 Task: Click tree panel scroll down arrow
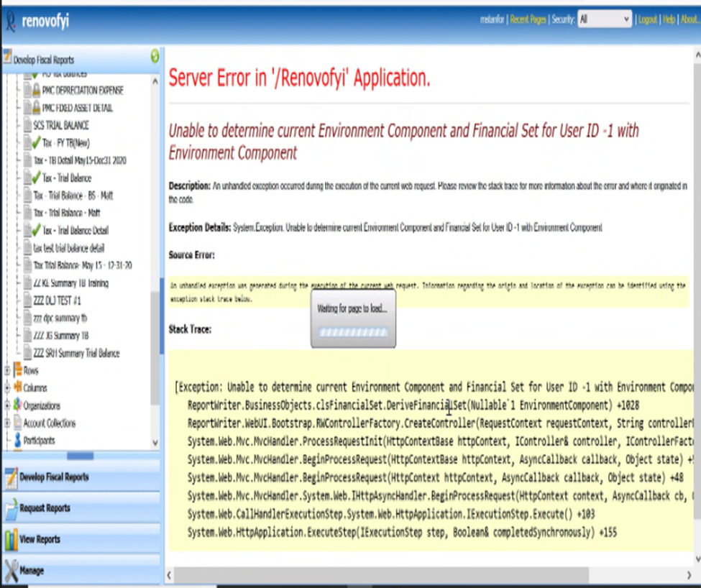(x=155, y=443)
